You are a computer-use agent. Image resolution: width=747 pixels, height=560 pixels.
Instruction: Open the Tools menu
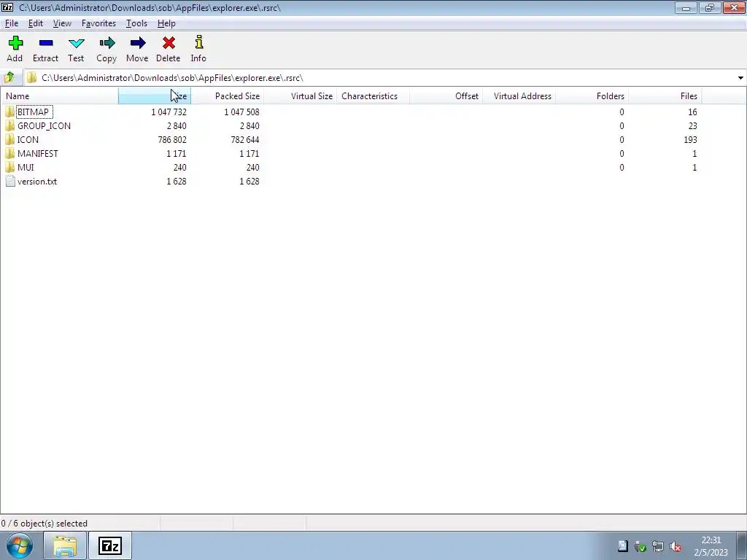click(x=136, y=23)
